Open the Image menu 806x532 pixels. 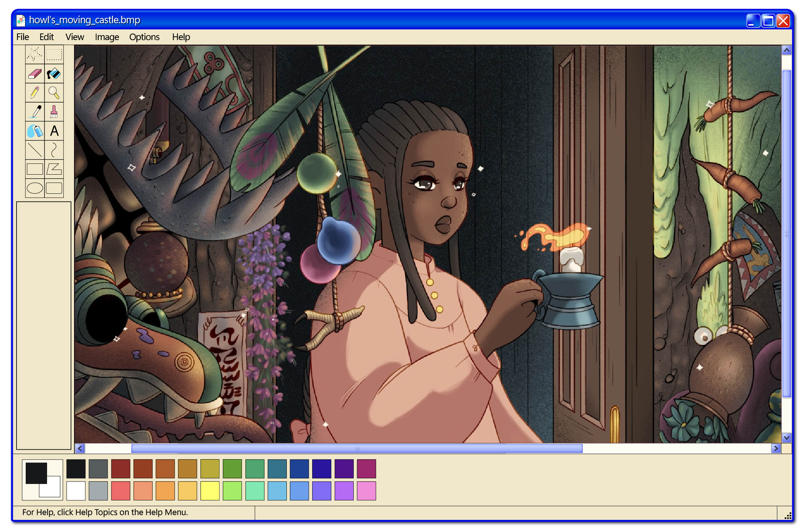click(x=107, y=37)
